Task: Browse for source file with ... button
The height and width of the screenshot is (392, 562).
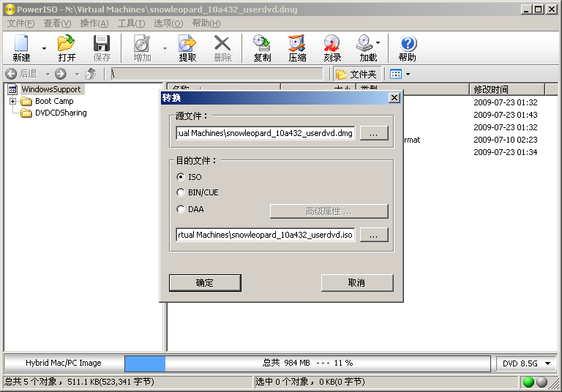Action: [x=374, y=133]
